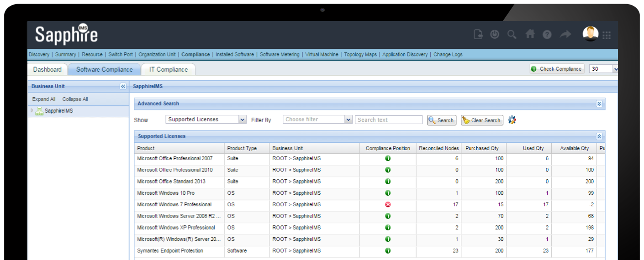
Task: Click the Collapse All link
Action: pyautogui.click(x=75, y=99)
